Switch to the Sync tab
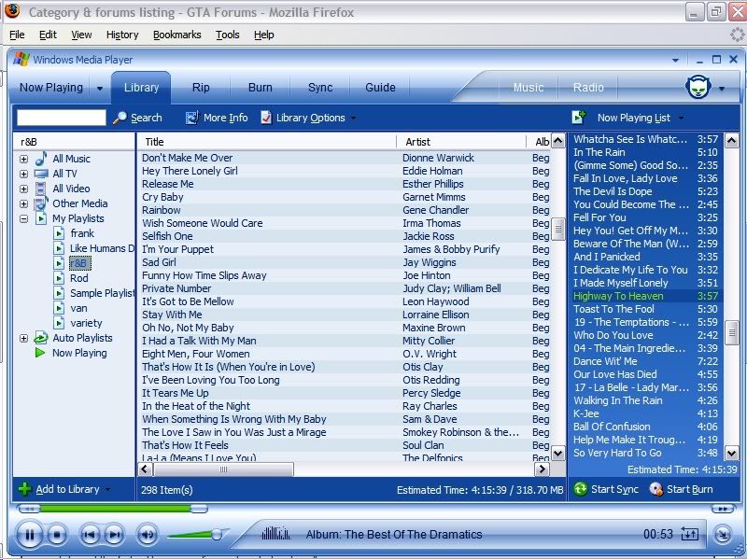 pos(320,88)
